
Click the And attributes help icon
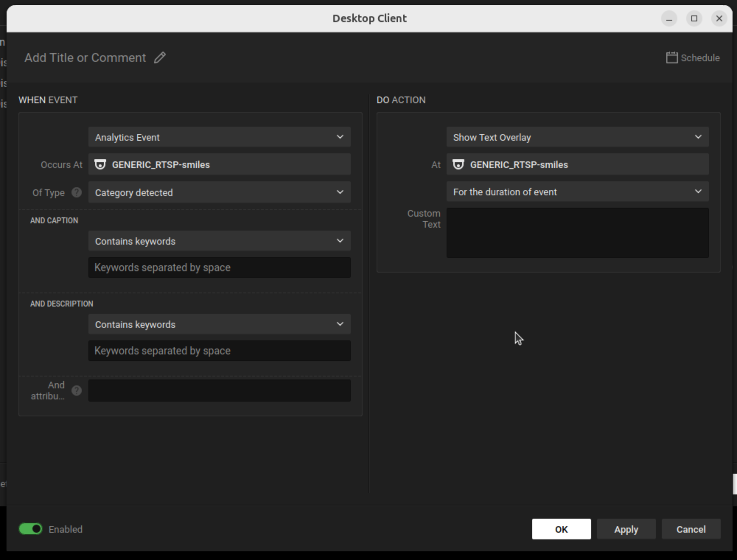77,391
